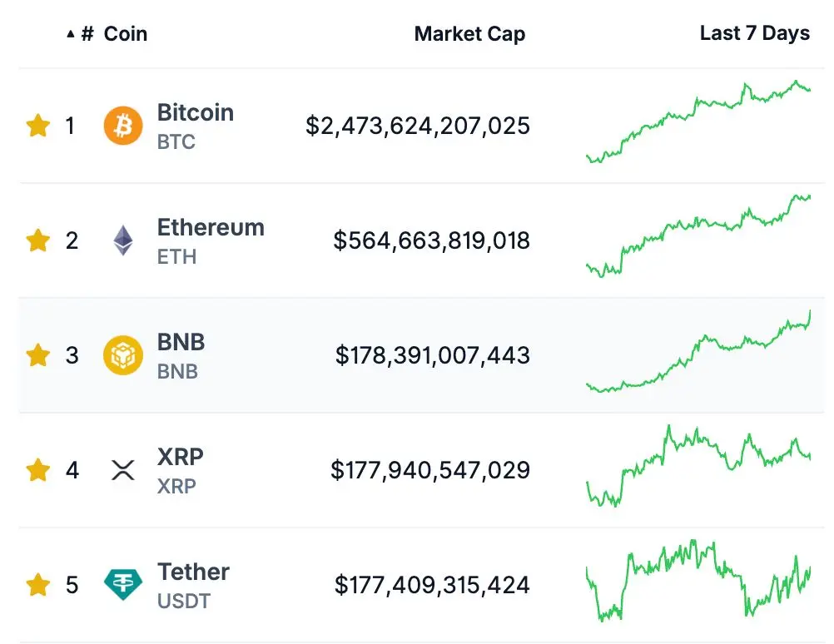Click the Tether logo icon
Viewport: 834px width, 644px height.
[x=123, y=585]
